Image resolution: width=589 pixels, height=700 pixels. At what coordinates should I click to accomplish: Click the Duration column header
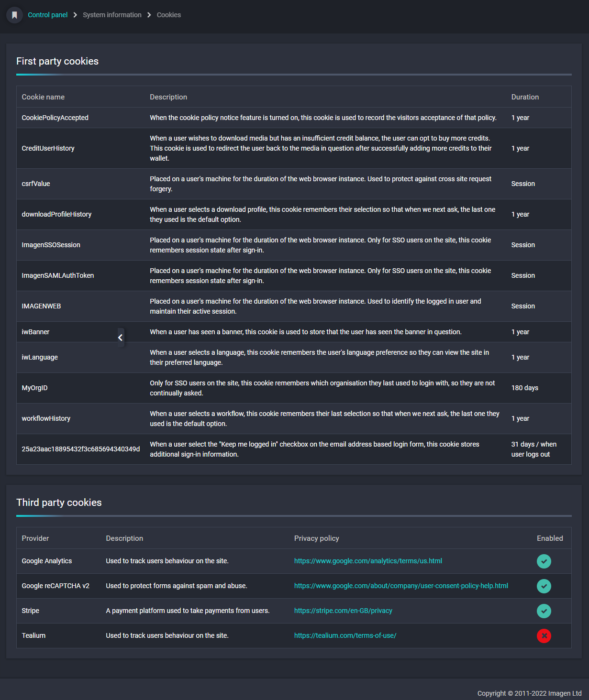click(x=525, y=97)
